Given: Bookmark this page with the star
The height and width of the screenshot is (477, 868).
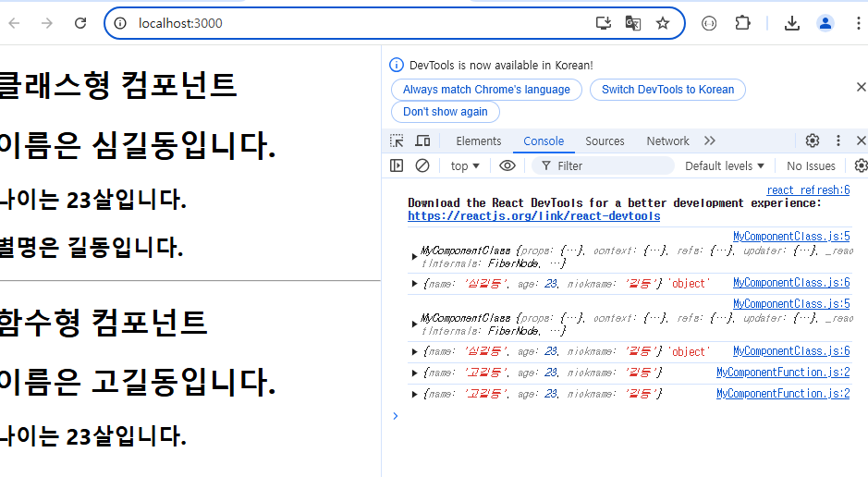Looking at the screenshot, I should pyautogui.click(x=663, y=23).
